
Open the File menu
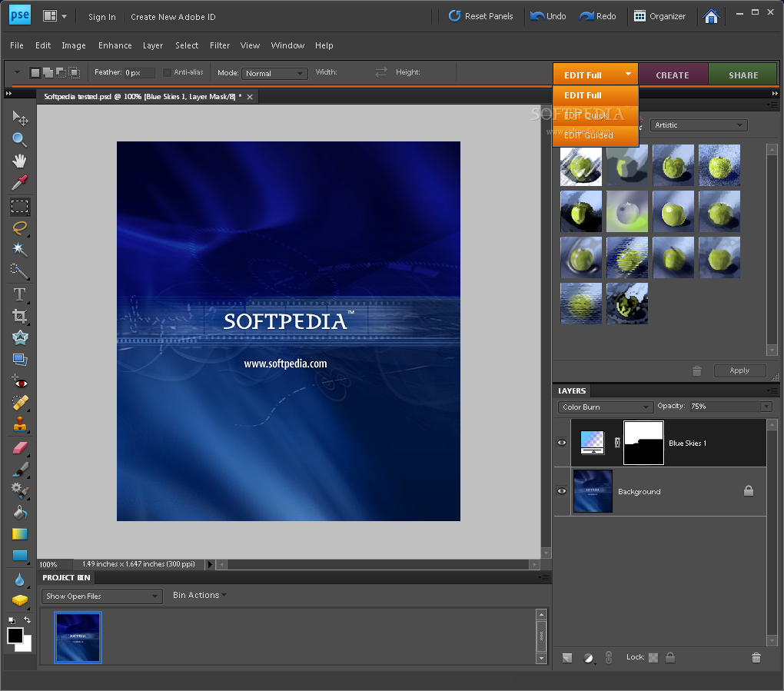click(x=17, y=45)
